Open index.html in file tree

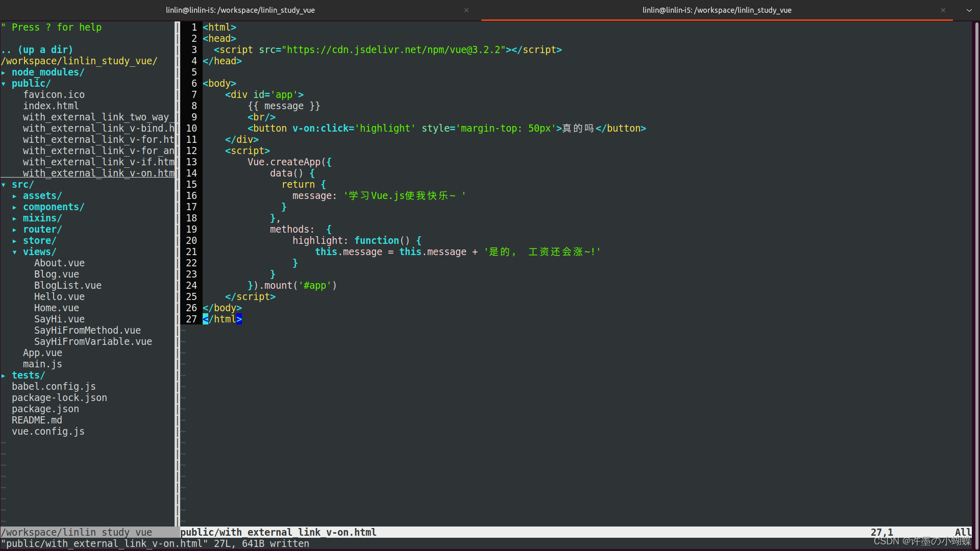coord(51,106)
